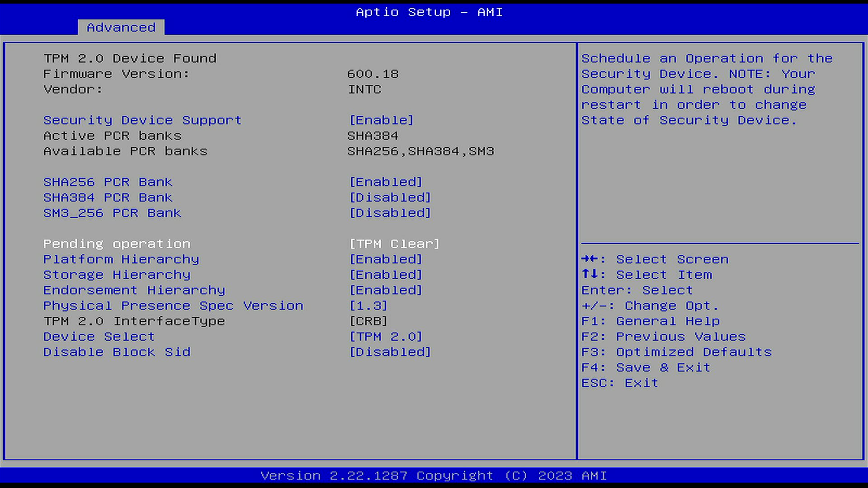The height and width of the screenshot is (488, 868).
Task: Click the Firmware Version label
Action: pos(116,74)
